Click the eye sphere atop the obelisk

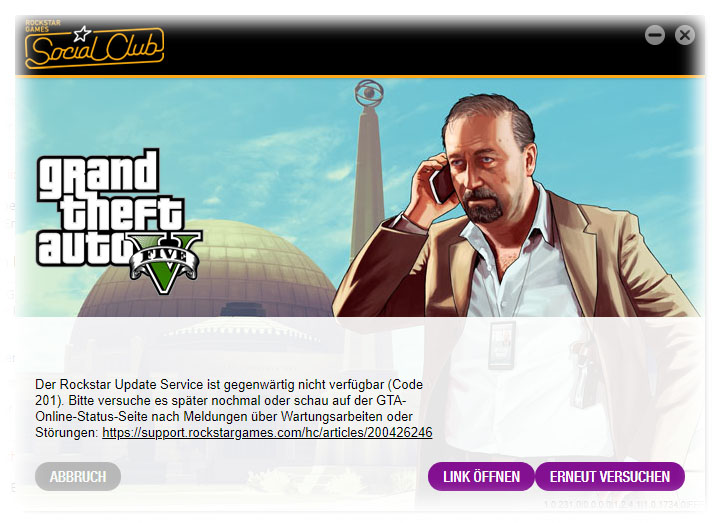369,93
